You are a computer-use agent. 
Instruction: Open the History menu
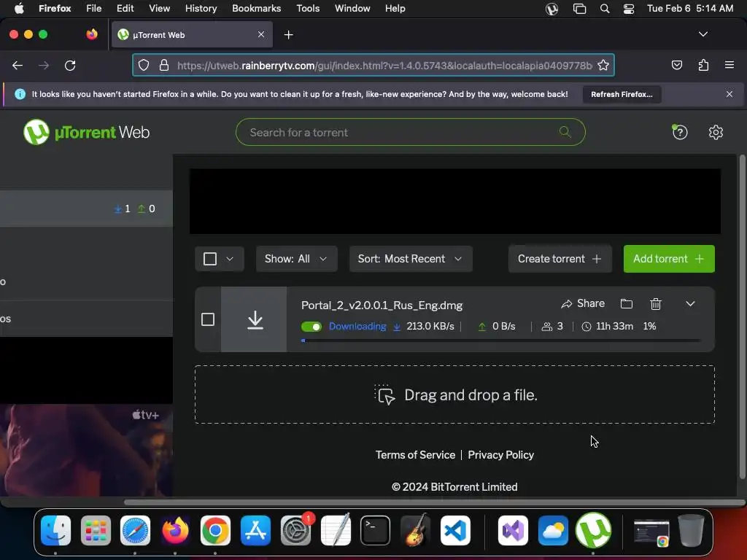pyautogui.click(x=201, y=9)
